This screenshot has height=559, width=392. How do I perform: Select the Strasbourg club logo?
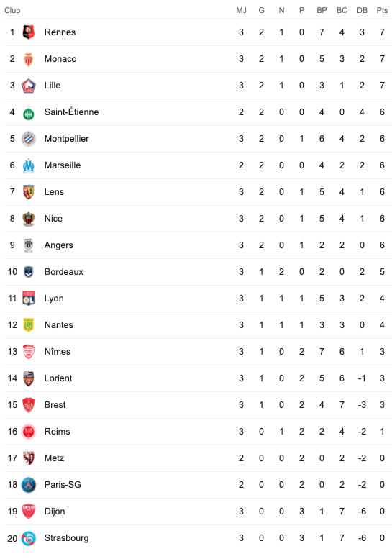point(29,538)
